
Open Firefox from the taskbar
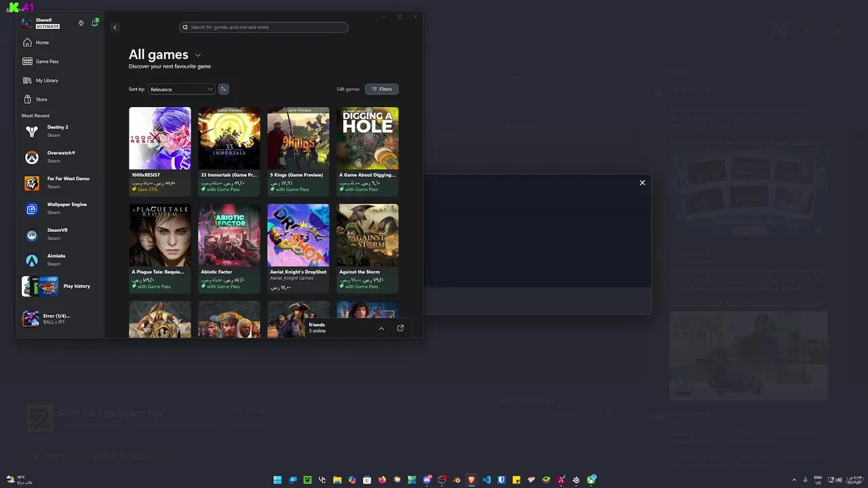[x=382, y=480]
